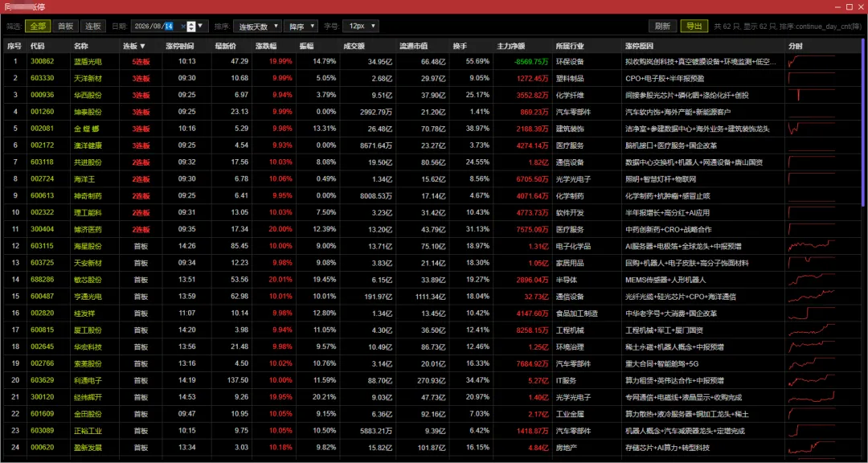Viewport: 868px width, 463px height.
Task: Open the date calendar dropdown arrow
Action: (x=200, y=26)
